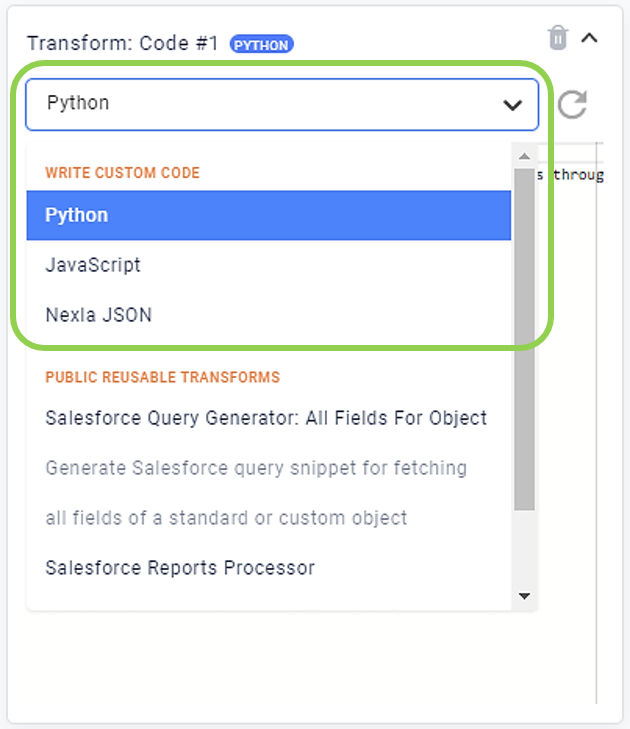Click the PUBLIC REUSABLE TRANSFORMS section header
The width and height of the screenshot is (630, 729).
click(163, 377)
